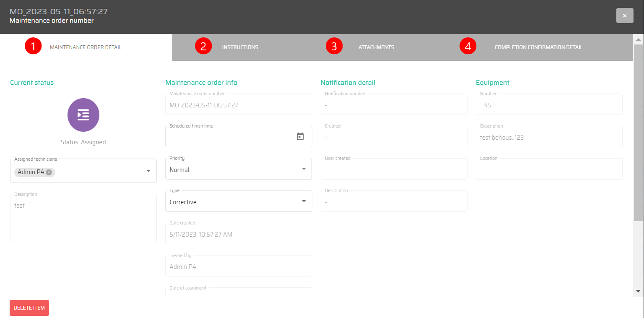Open the Type dropdown showing Corrective
The image size is (644, 318).
(304, 201)
